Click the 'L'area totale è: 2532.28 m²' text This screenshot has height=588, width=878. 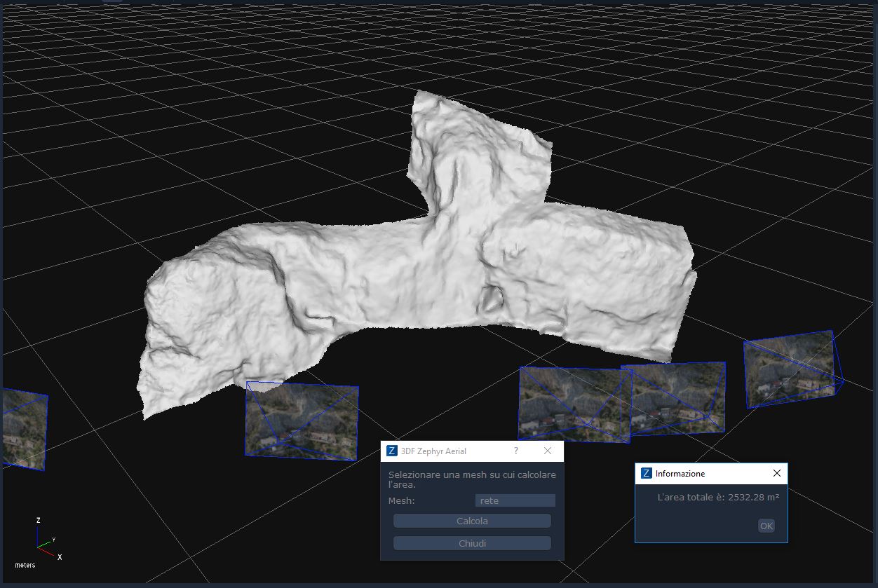718,497
